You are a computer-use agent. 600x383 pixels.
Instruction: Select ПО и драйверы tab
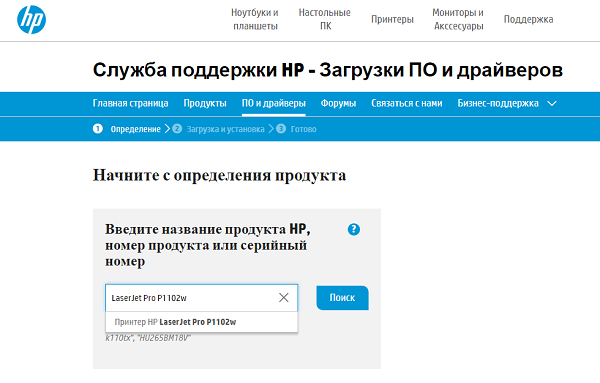coord(274,103)
